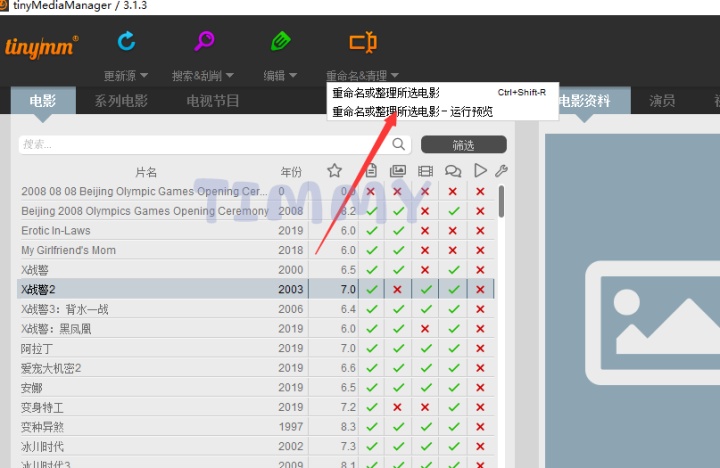This screenshot has width=720, height=468.
Task: Click the green check NFO status of Erotic In-Laws
Action: [x=372, y=231]
